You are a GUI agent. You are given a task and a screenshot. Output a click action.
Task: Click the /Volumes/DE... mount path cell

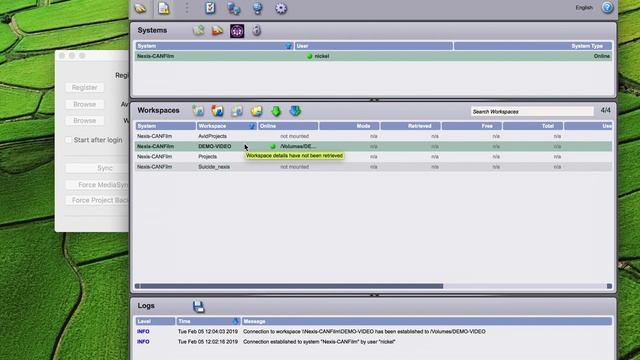point(298,146)
